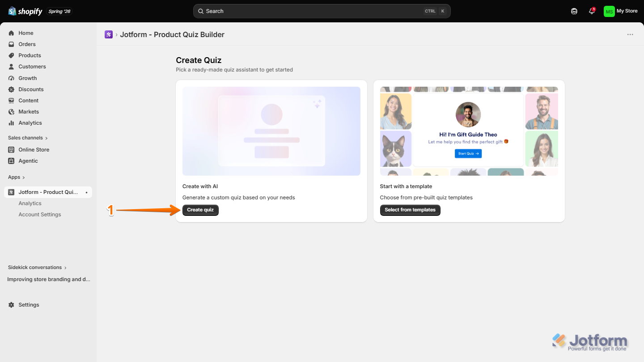
Task: Open the notifications bell
Action: [592, 11]
